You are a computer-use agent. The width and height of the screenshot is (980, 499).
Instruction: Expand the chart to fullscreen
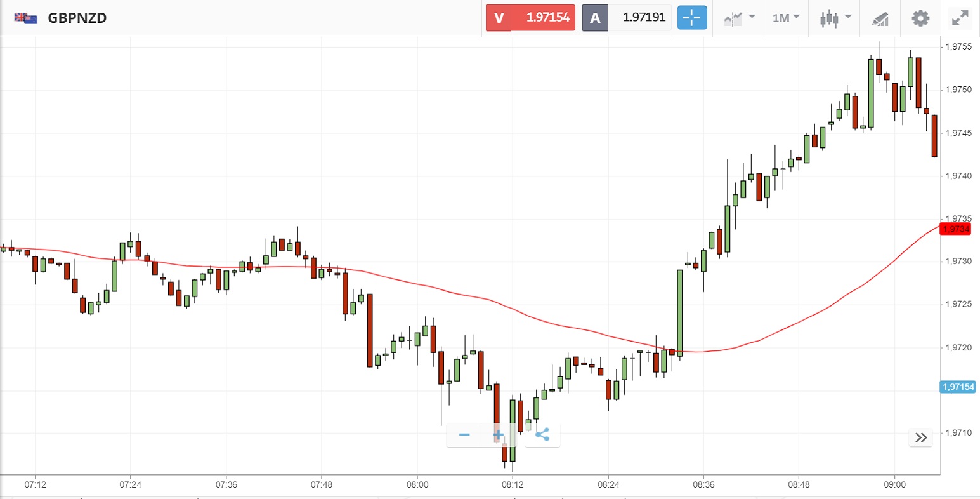click(x=960, y=18)
